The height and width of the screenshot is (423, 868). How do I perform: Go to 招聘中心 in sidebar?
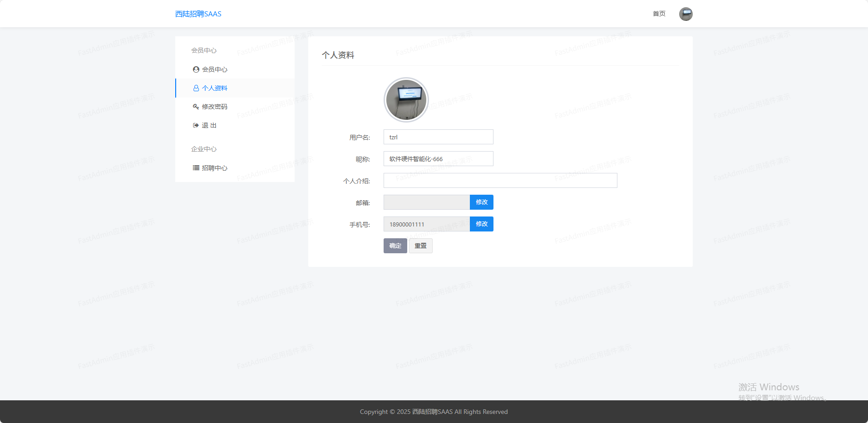[x=215, y=168]
